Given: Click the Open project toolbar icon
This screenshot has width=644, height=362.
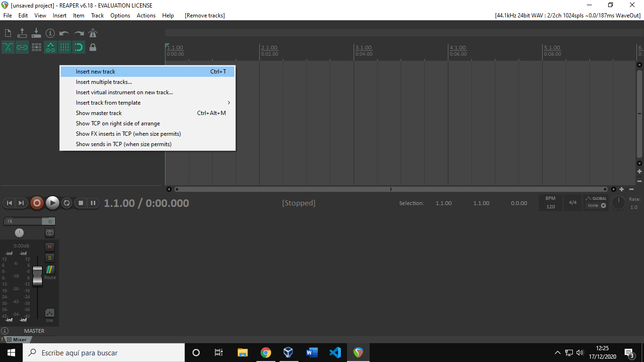Looking at the screenshot, I should point(22,33).
